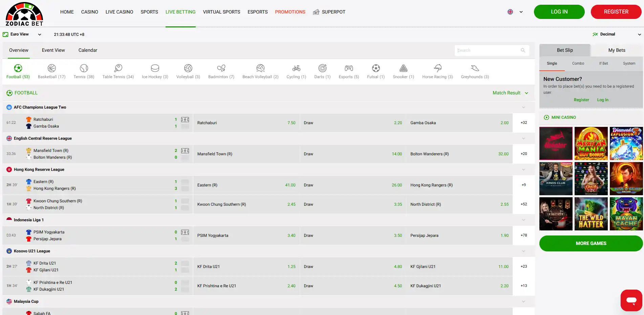Select the Futsal sport icon
Viewport: 644px width, 315px height.
(x=376, y=68)
